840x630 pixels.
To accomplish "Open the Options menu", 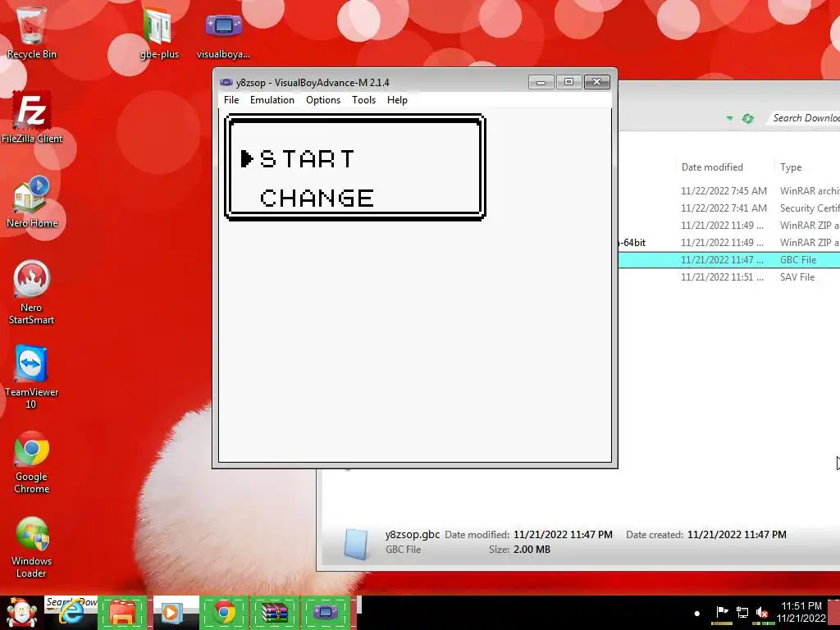I will [323, 100].
